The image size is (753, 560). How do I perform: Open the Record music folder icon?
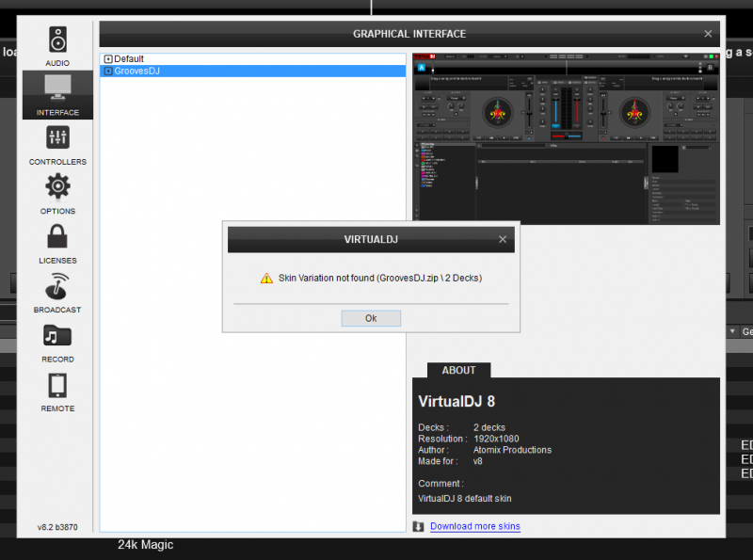click(57, 335)
